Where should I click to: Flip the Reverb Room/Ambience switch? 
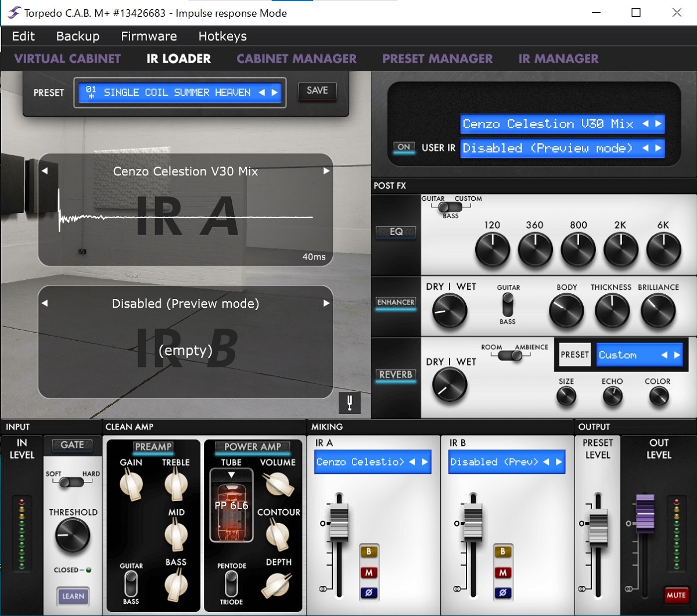click(509, 355)
